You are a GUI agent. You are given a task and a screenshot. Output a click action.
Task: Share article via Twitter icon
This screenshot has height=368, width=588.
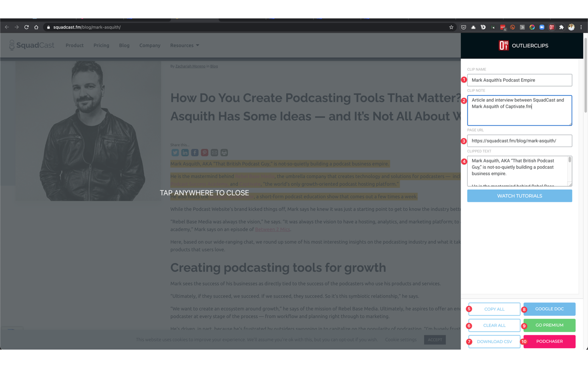[x=175, y=153]
